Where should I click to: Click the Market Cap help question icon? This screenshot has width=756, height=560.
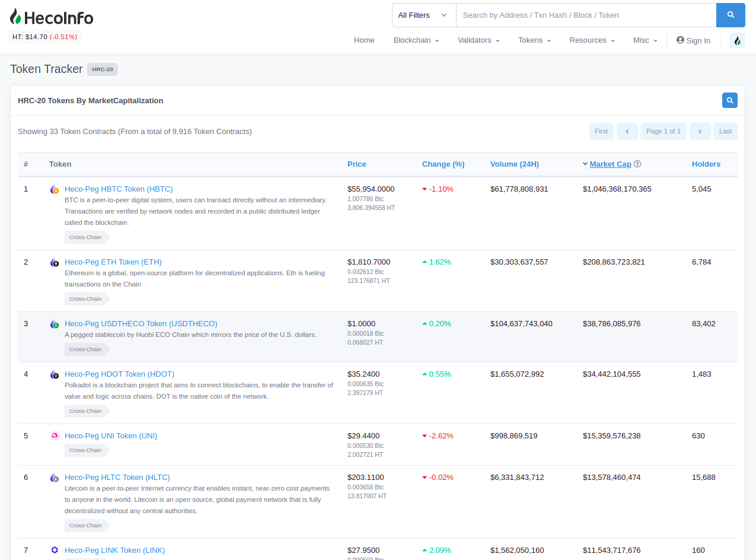click(x=637, y=164)
